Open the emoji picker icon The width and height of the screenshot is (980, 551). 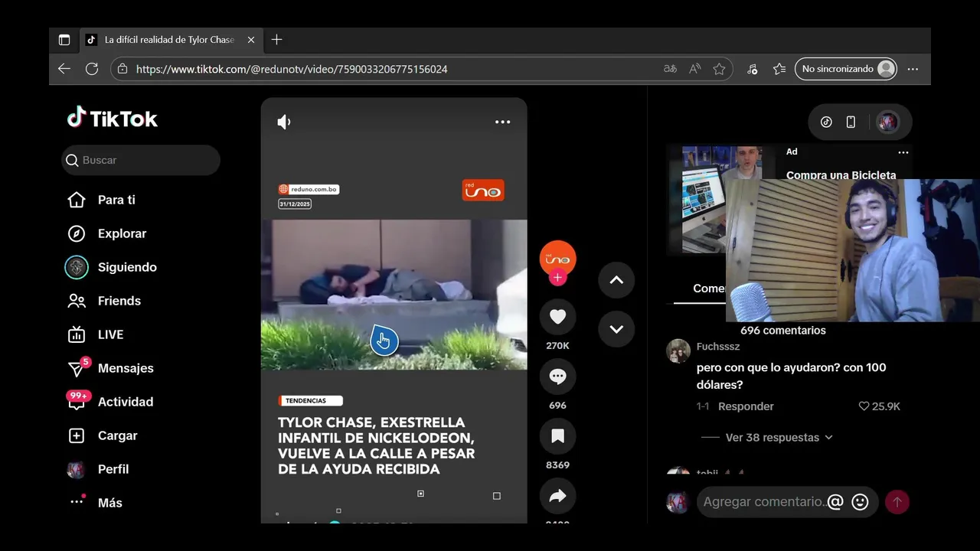click(x=860, y=502)
